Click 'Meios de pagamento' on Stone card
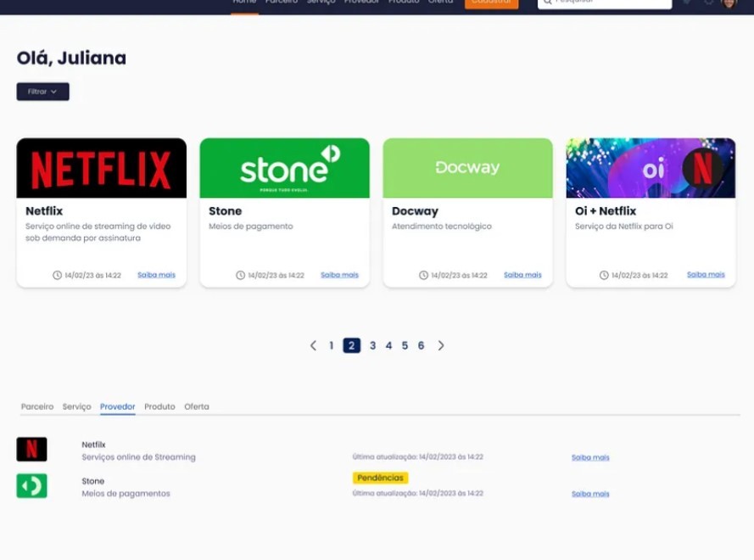The width and height of the screenshot is (754, 560). 251,226
